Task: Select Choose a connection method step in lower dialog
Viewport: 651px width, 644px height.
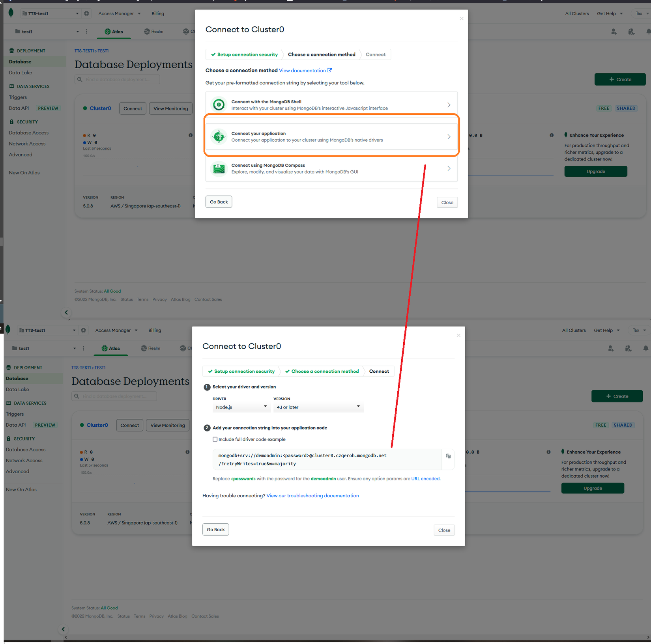Action: (x=322, y=371)
